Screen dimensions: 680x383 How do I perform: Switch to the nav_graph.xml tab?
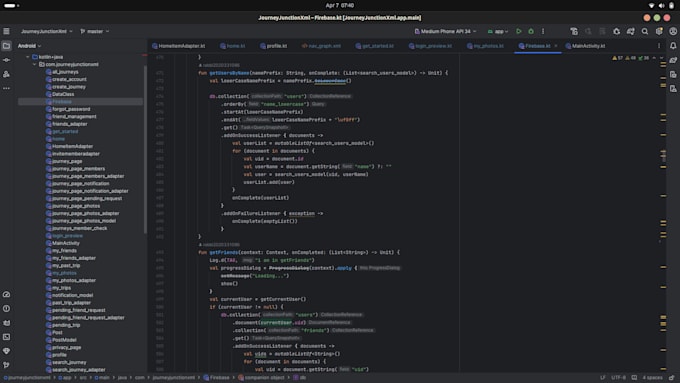point(321,46)
